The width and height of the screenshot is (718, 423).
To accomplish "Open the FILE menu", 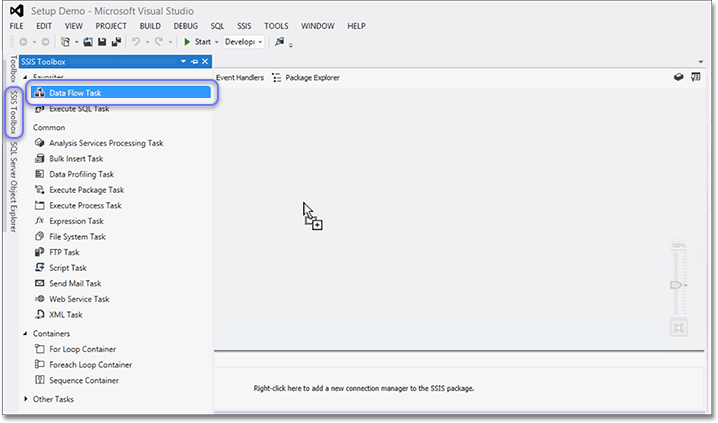I will coord(16,26).
